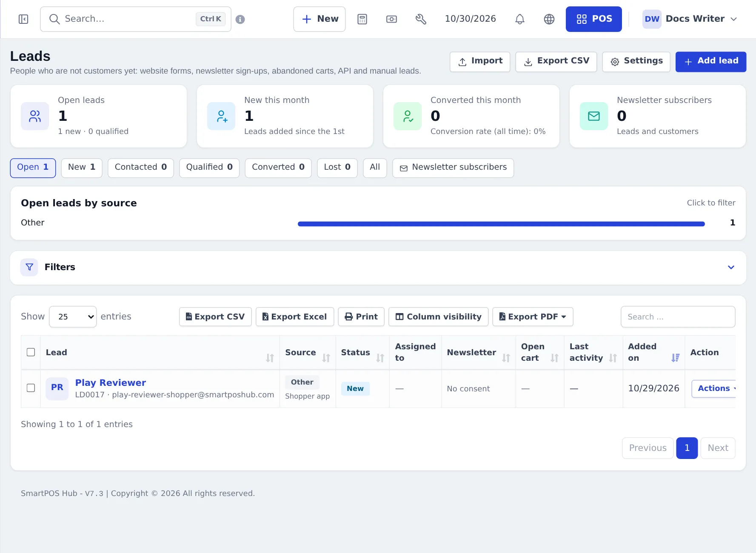
Task: Sort by Source column arrows
Action: pos(326,358)
